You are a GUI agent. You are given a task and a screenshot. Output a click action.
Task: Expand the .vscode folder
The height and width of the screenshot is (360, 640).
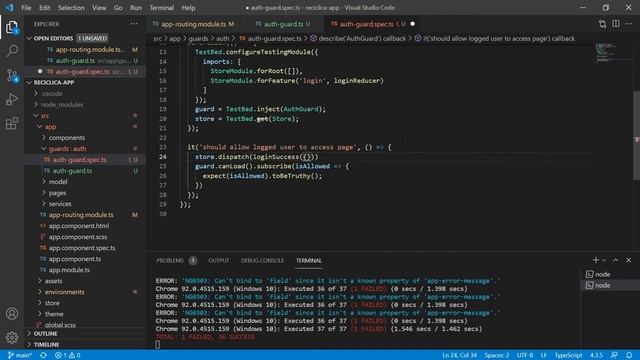[x=51, y=93]
